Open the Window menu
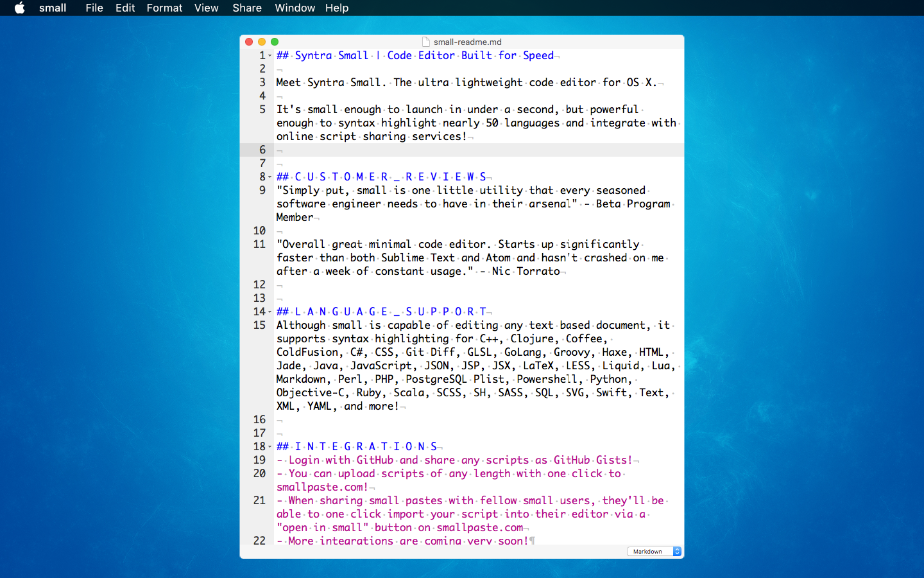This screenshot has width=924, height=578. 295,8
